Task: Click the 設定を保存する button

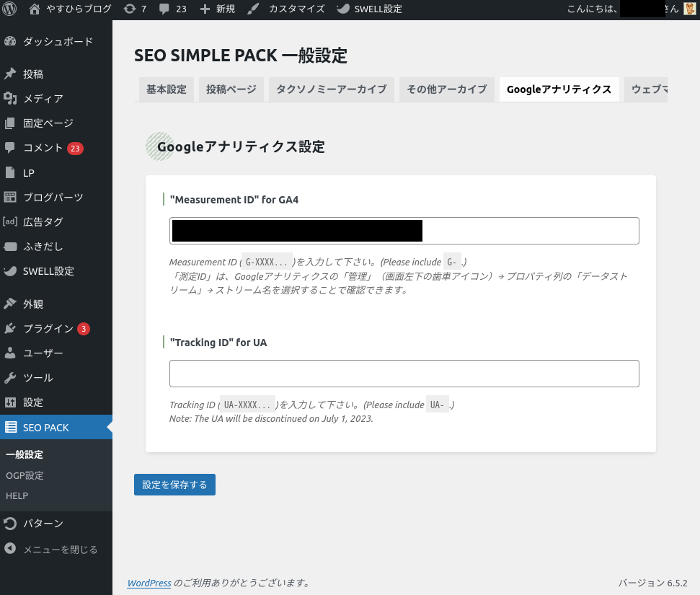Action: [x=174, y=485]
